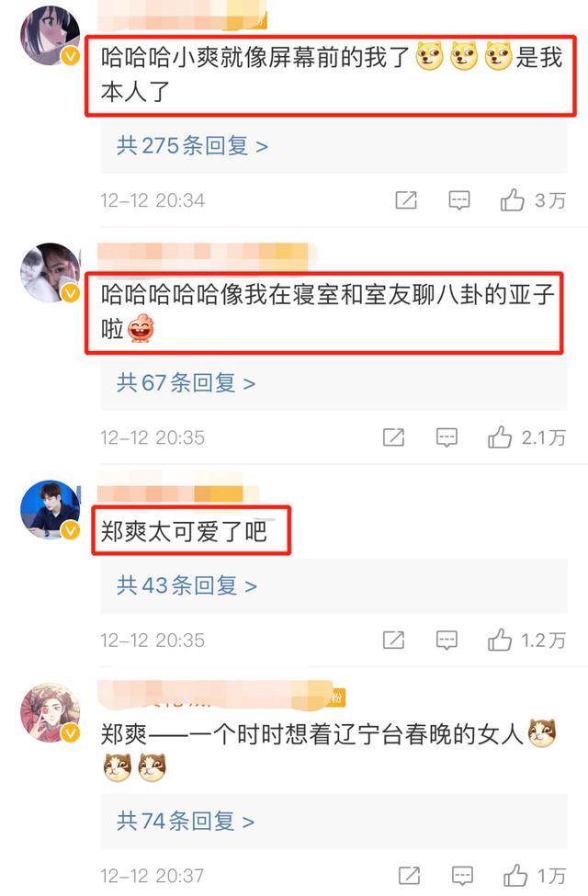
Task: Tap speech bubble on the 20:37 comment
Action: (462, 876)
